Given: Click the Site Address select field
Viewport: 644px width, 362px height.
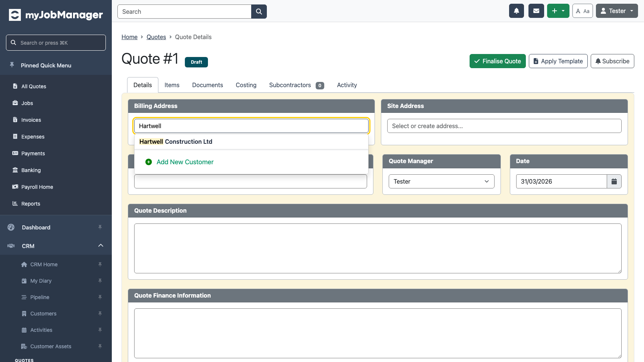Looking at the screenshot, I should [x=504, y=126].
